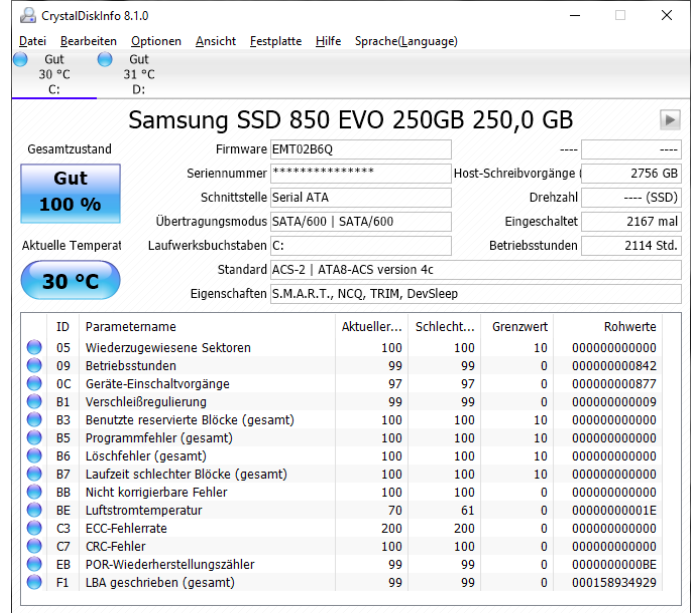Click the Samsung SSD 850 EVO title text
The image size is (696, 613).
pyautogui.click(x=351, y=120)
